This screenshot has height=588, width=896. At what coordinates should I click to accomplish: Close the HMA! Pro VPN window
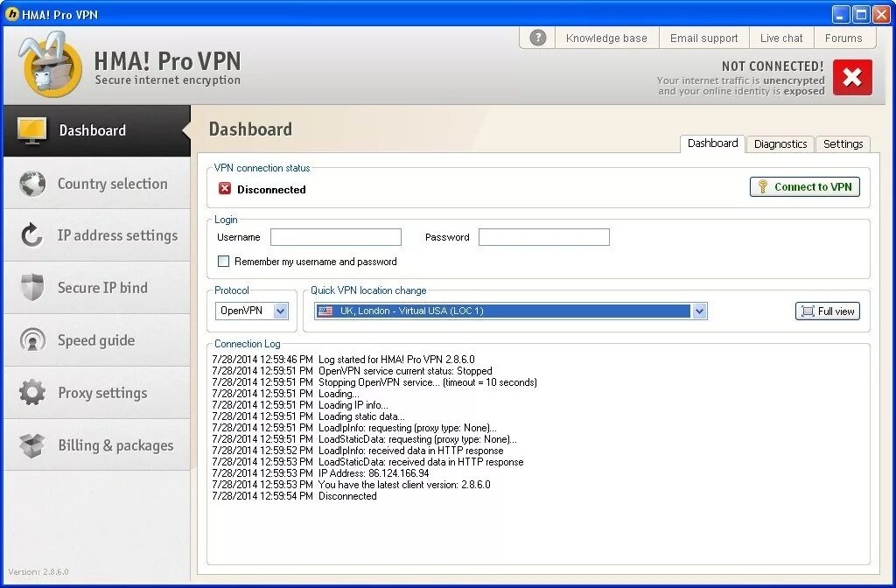click(x=881, y=14)
